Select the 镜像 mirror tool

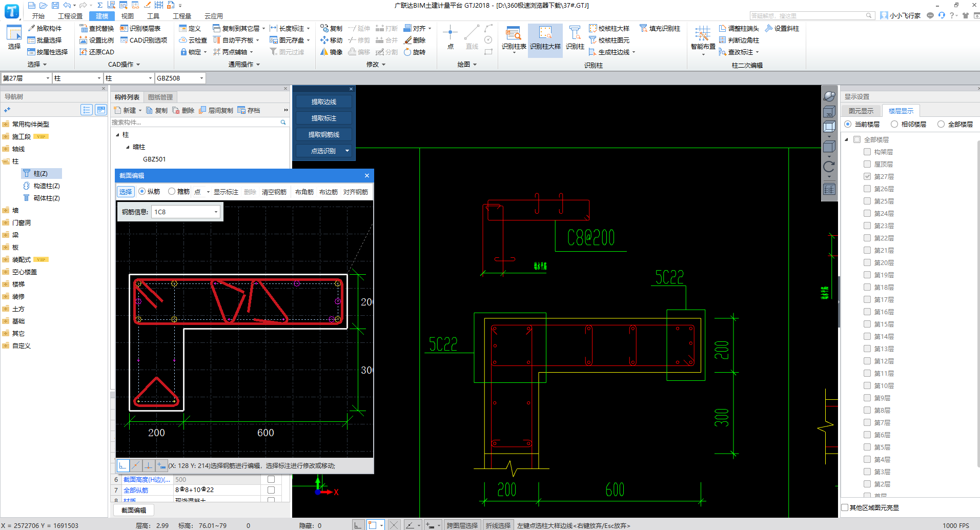point(331,52)
